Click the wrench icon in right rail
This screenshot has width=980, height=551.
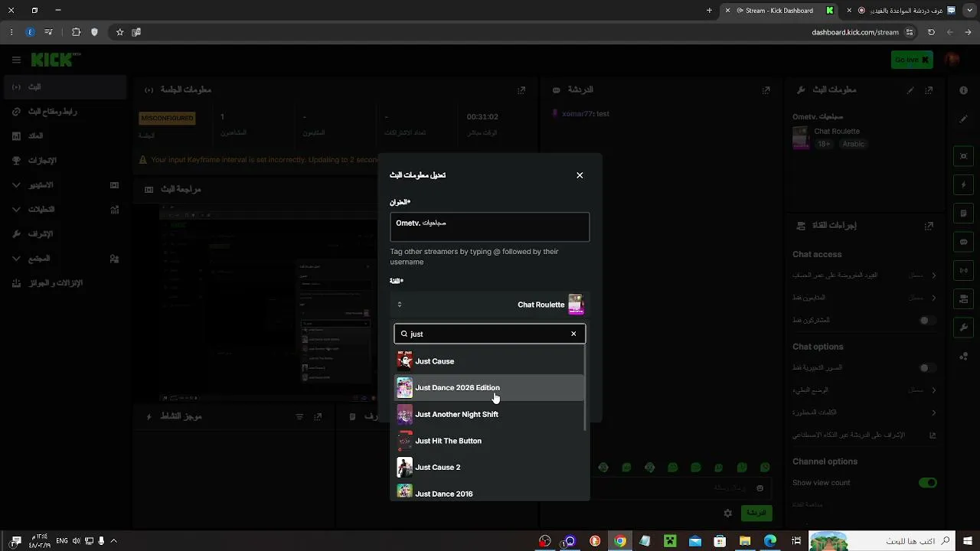click(x=964, y=328)
